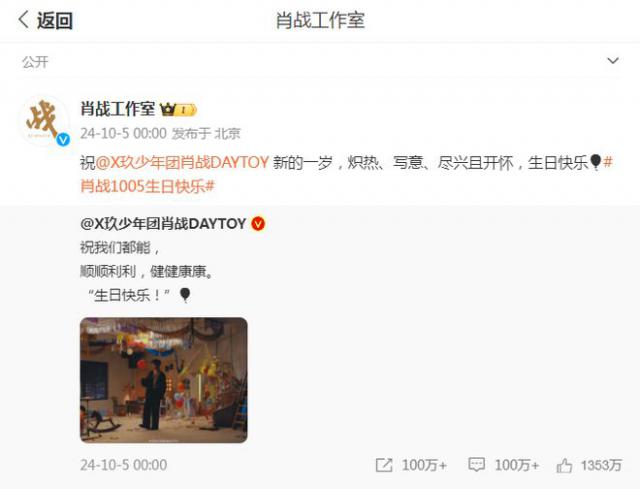Screen dimensions: 640x489
Task: Click the orange verified V badge
Action: (x=258, y=224)
